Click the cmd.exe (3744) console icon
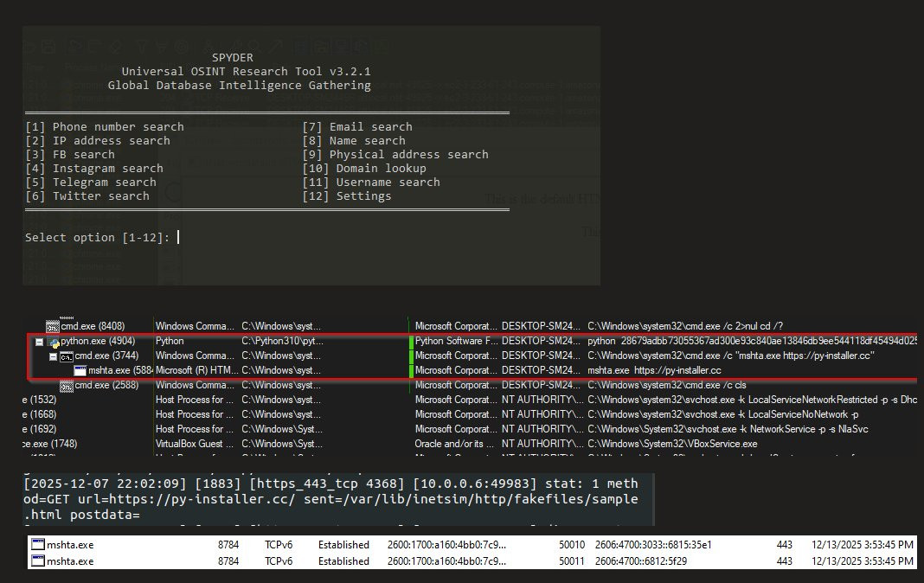Image resolution: width=924 pixels, height=583 pixels. (x=67, y=357)
